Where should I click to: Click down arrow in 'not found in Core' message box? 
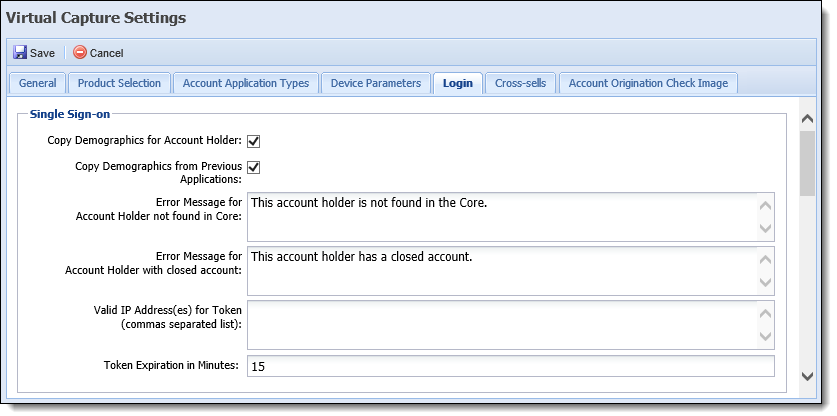(765, 229)
